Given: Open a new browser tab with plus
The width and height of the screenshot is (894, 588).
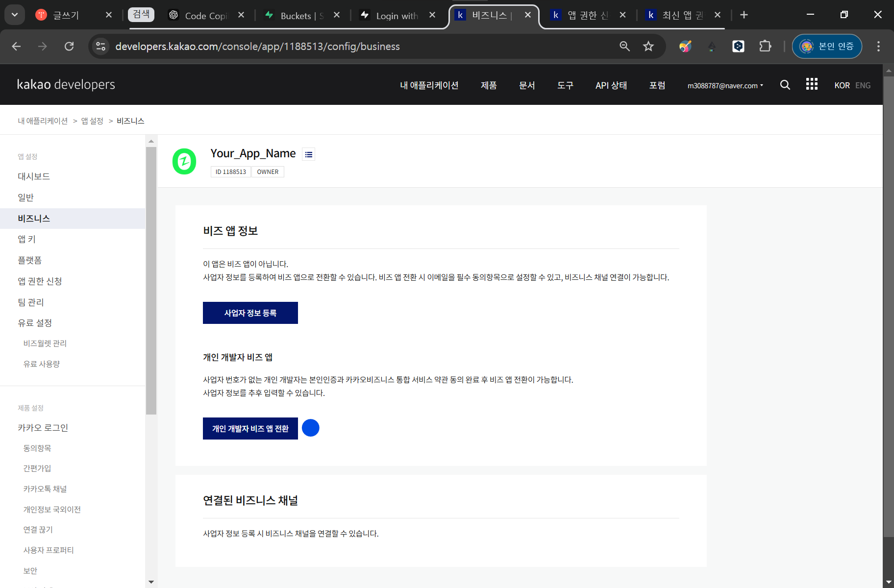Looking at the screenshot, I should (x=744, y=15).
